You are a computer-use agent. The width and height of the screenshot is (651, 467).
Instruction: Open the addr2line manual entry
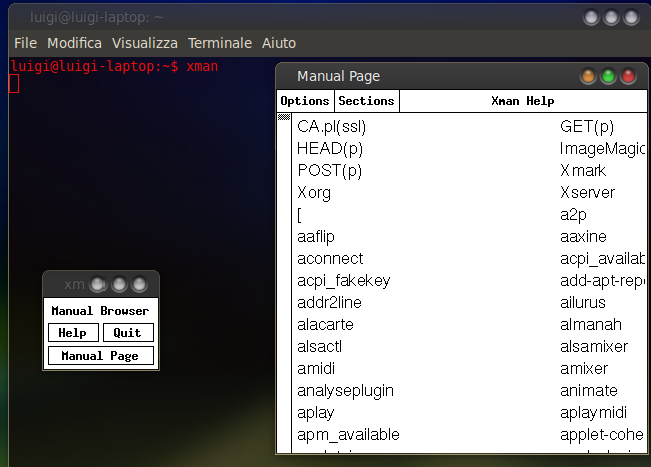329,303
